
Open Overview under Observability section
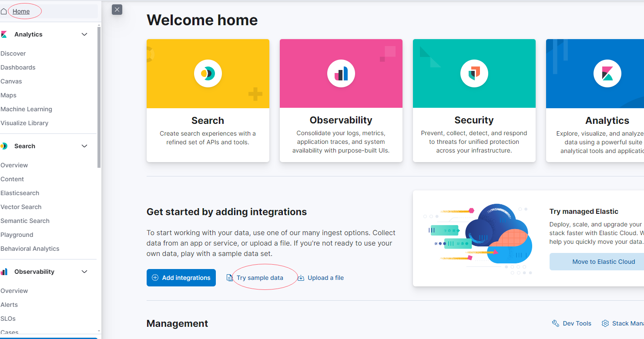pyautogui.click(x=14, y=291)
